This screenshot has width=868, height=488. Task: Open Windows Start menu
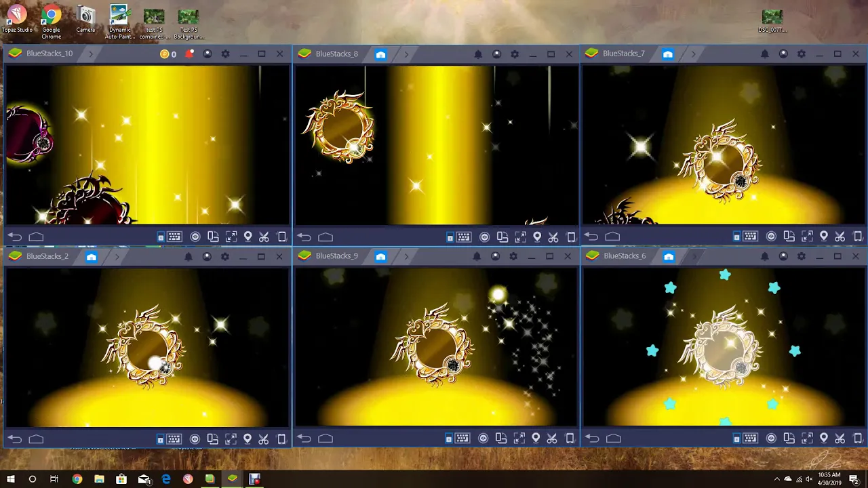pyautogui.click(x=11, y=479)
